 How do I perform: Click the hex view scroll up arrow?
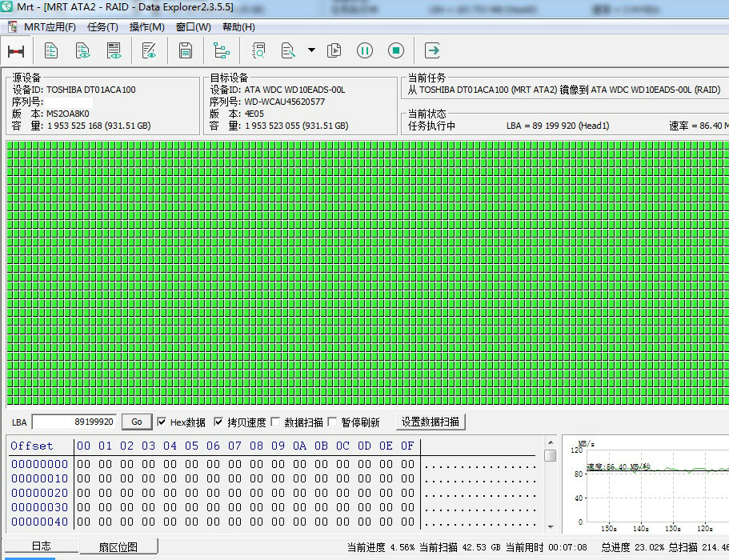[551, 442]
